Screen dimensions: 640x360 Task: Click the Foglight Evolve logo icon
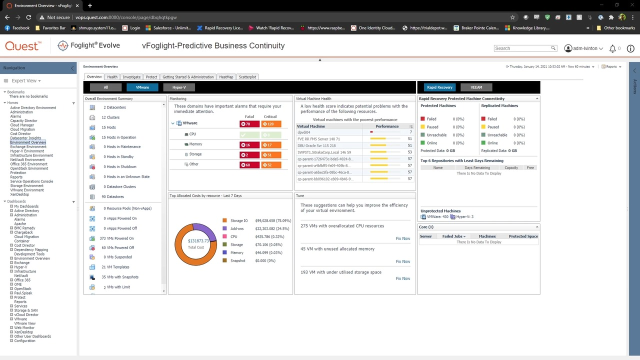pyautogui.click(x=62, y=46)
